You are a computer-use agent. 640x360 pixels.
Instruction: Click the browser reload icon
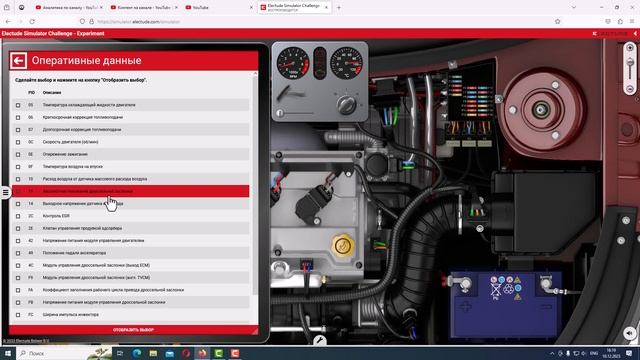pyautogui.click(x=32, y=21)
